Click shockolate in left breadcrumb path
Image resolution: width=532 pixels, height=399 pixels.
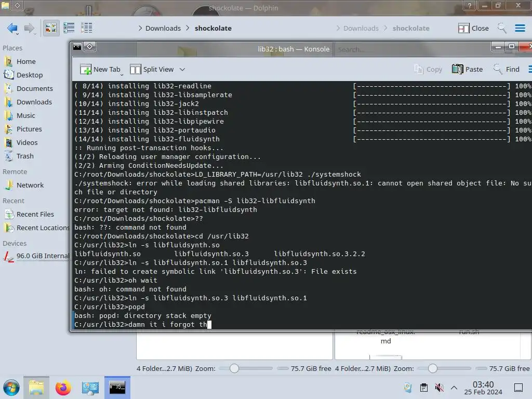[213, 28]
